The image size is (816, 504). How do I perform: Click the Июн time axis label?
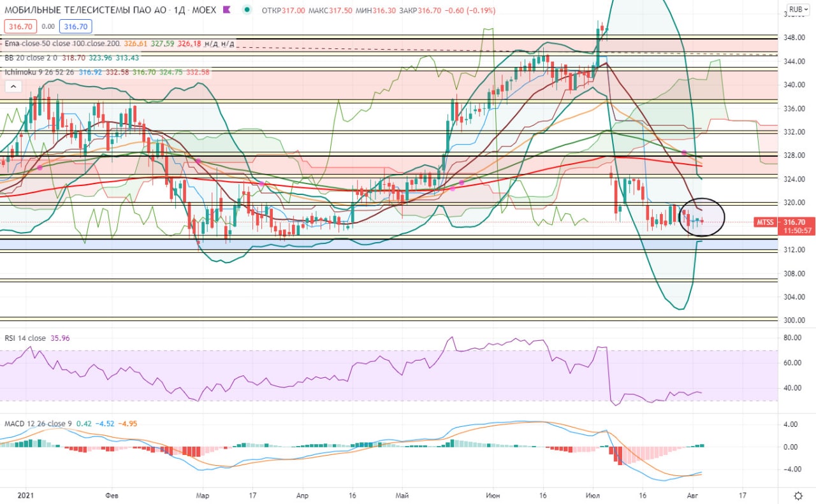coord(493,495)
